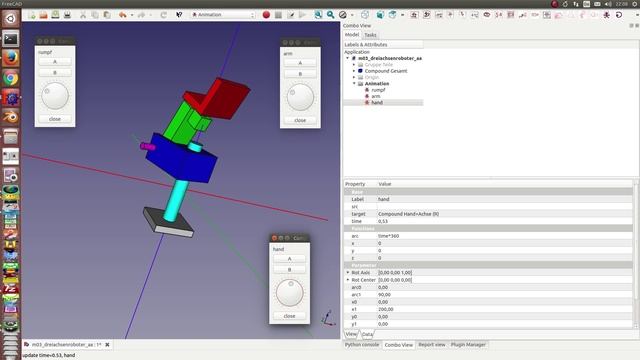Collapse the m03_dreiachsenroboter_aa document node

[x=347, y=58]
